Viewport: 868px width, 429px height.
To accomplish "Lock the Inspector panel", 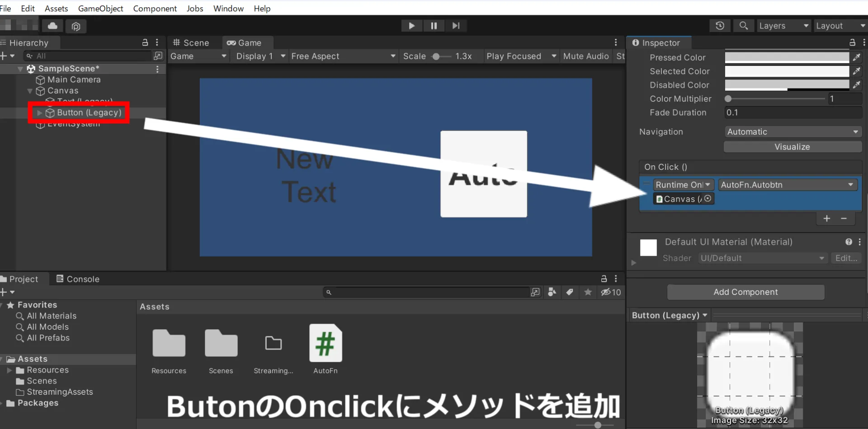I will (x=852, y=42).
